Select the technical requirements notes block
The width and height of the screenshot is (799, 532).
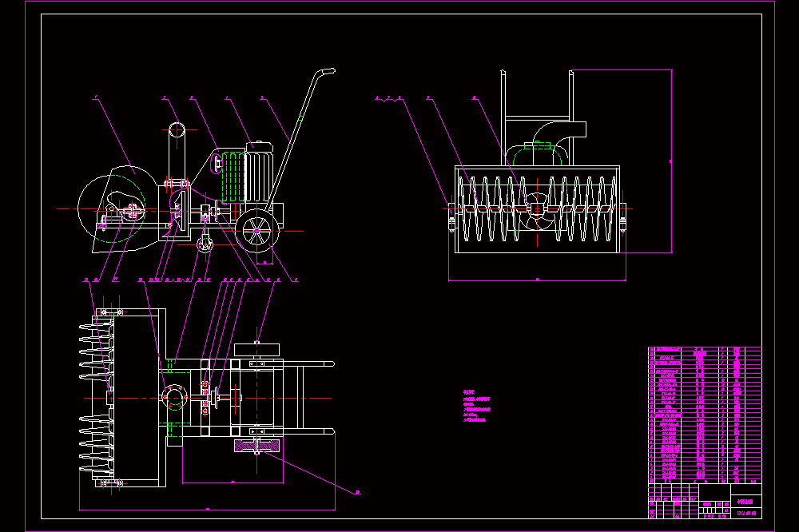click(477, 406)
